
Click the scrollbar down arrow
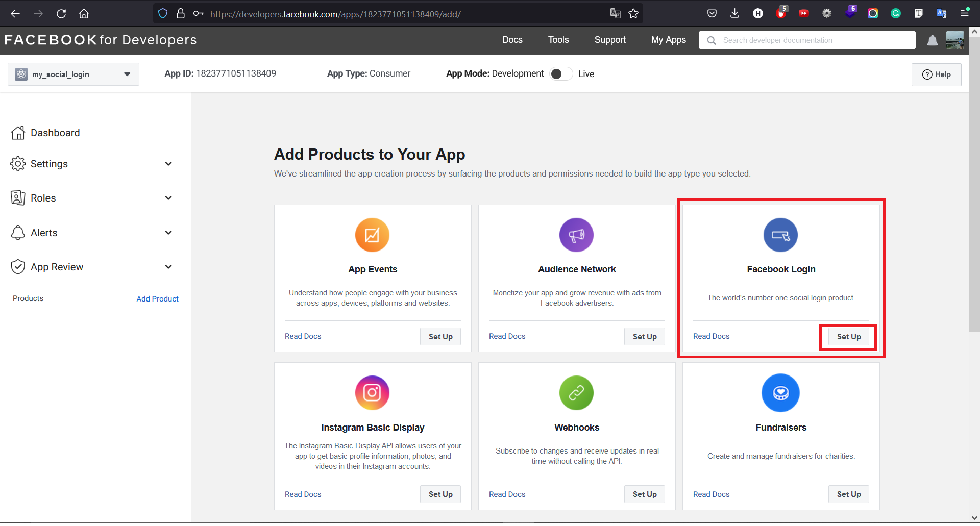click(x=974, y=517)
